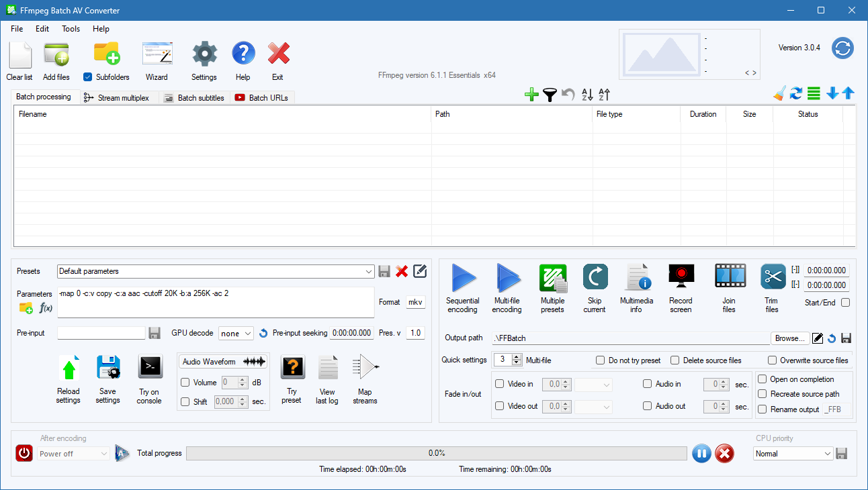This screenshot has width=868, height=490.
Task: Click the Browse... button
Action: click(x=789, y=338)
